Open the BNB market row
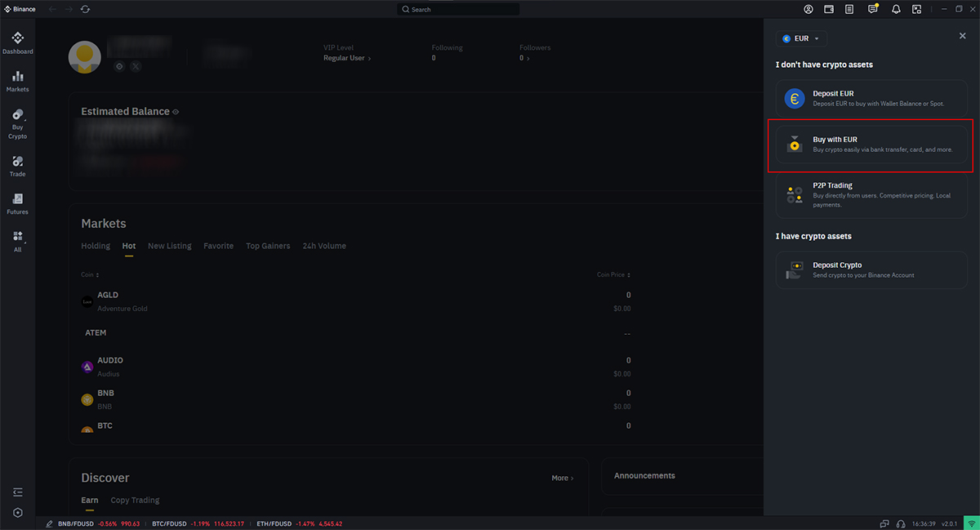 [x=356, y=399]
